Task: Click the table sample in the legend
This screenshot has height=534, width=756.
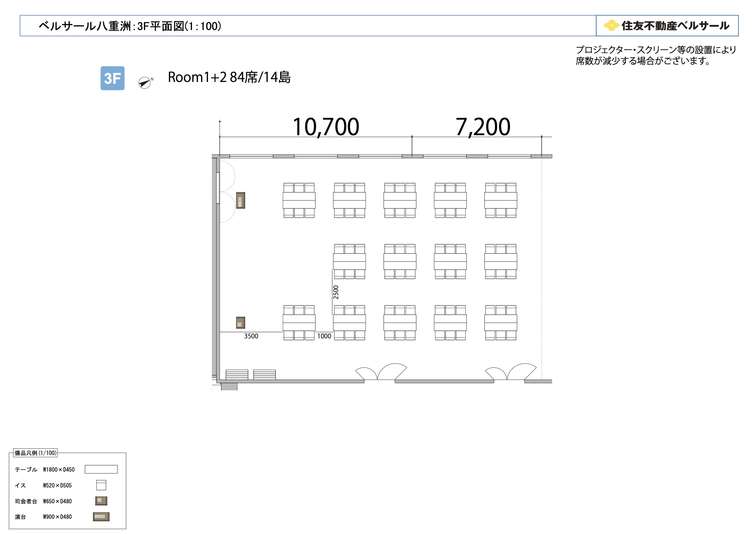Action: point(101,469)
